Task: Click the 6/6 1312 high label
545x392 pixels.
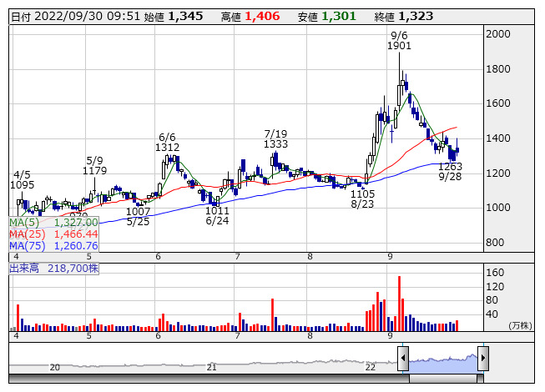Action: (x=167, y=142)
